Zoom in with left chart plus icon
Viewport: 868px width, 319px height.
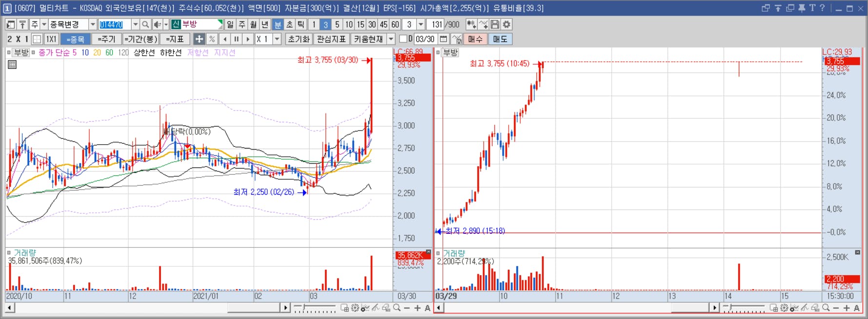pyautogui.click(x=417, y=308)
